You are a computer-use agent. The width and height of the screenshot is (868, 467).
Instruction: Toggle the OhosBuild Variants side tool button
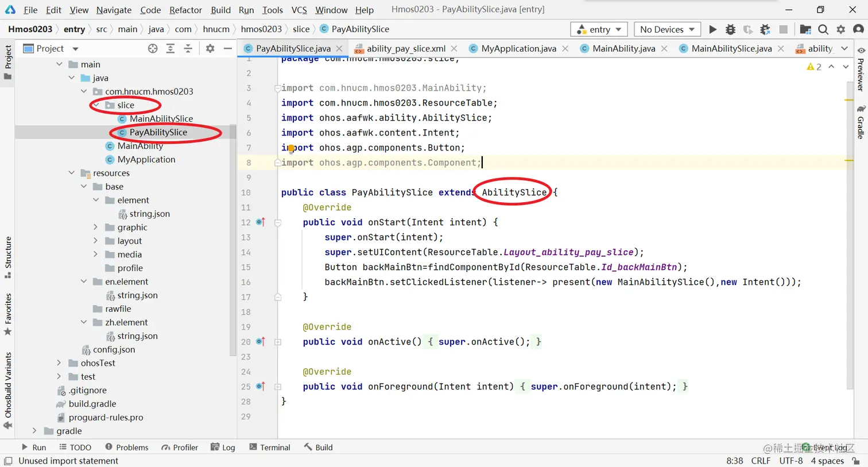(8, 391)
